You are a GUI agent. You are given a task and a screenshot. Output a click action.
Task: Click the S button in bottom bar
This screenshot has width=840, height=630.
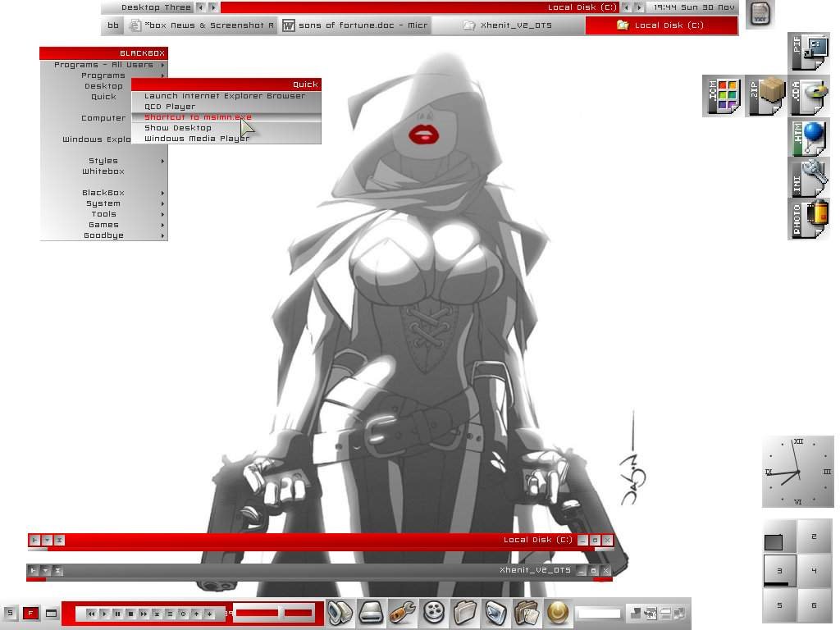tap(10, 613)
